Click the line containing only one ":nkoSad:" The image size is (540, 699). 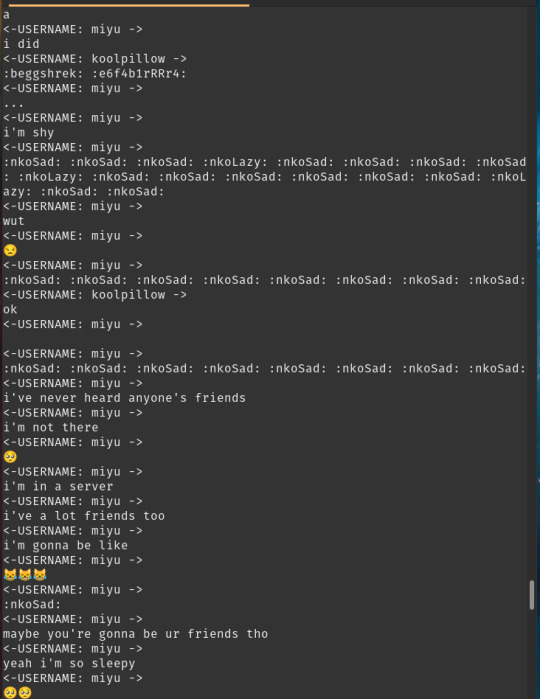pyautogui.click(x=32, y=604)
